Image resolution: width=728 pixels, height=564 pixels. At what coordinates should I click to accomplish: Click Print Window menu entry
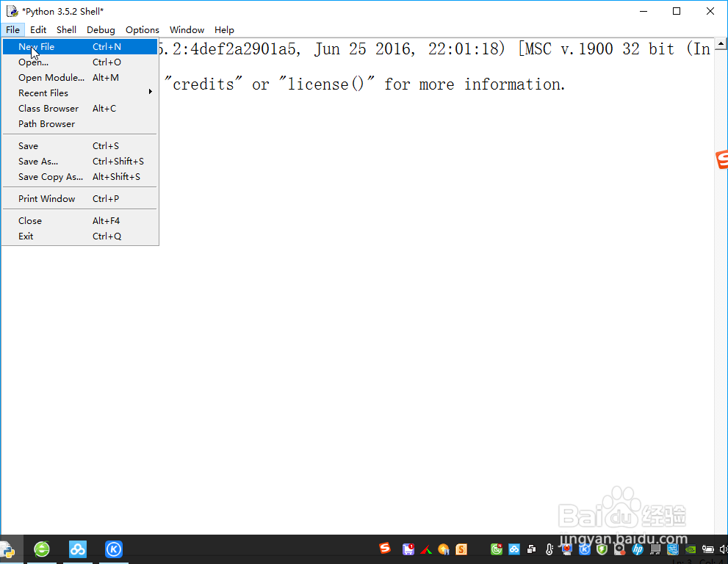pos(80,199)
